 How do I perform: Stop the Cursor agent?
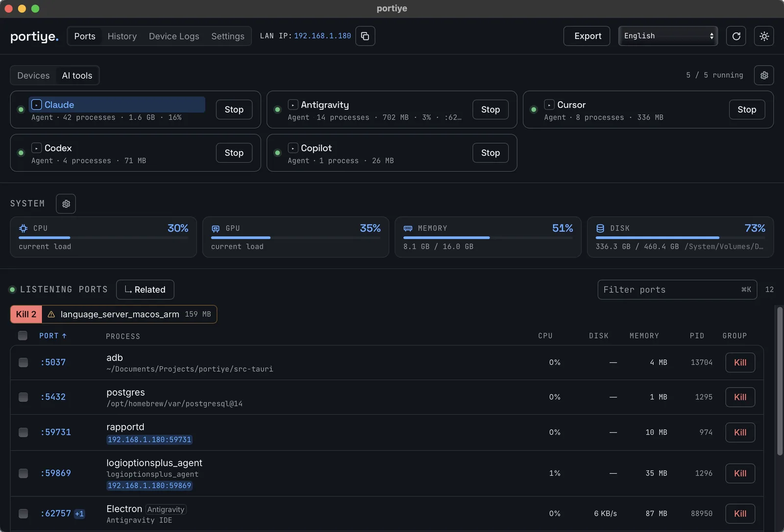[x=747, y=110]
